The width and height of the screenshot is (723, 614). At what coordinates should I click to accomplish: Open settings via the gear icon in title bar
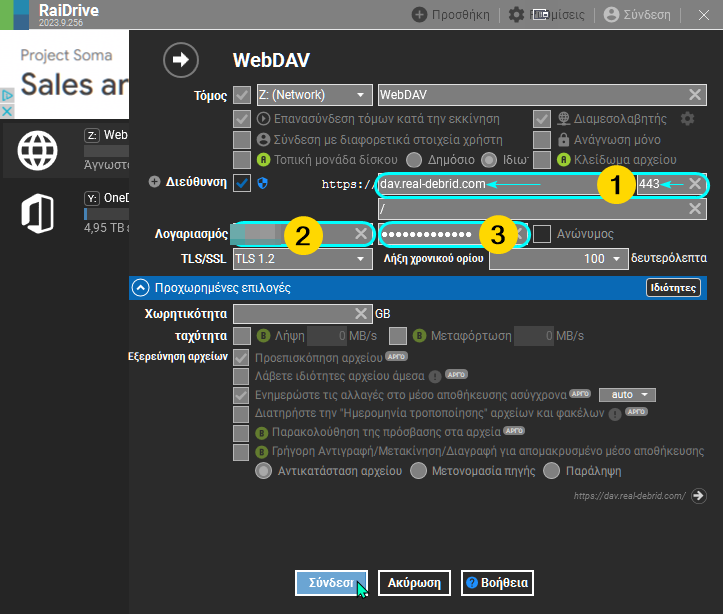(516, 15)
